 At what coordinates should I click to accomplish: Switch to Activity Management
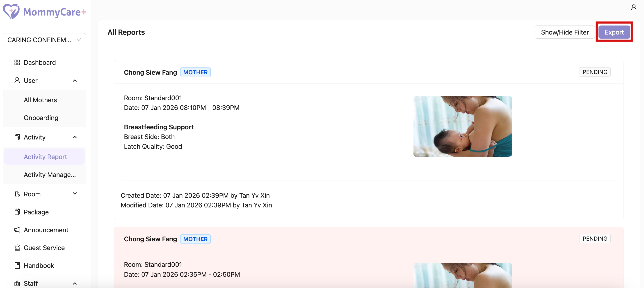click(50, 174)
